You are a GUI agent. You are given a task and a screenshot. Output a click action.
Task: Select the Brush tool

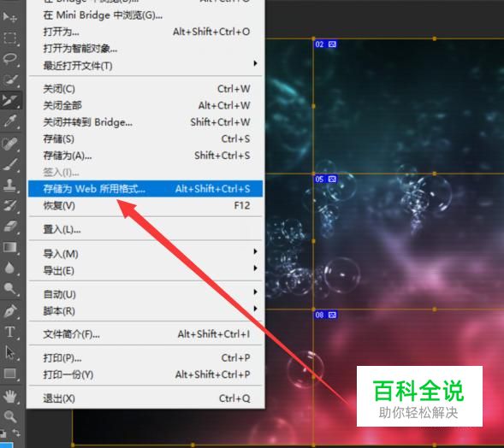tap(10, 164)
